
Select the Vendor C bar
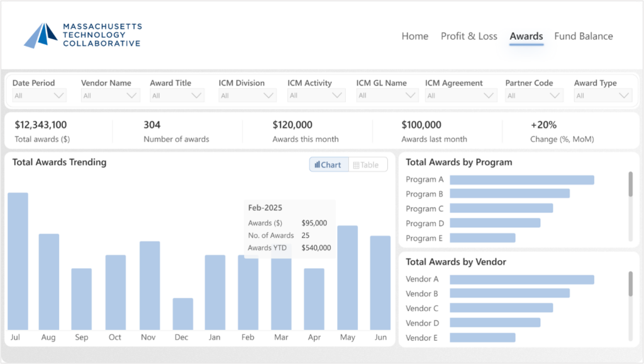click(501, 308)
